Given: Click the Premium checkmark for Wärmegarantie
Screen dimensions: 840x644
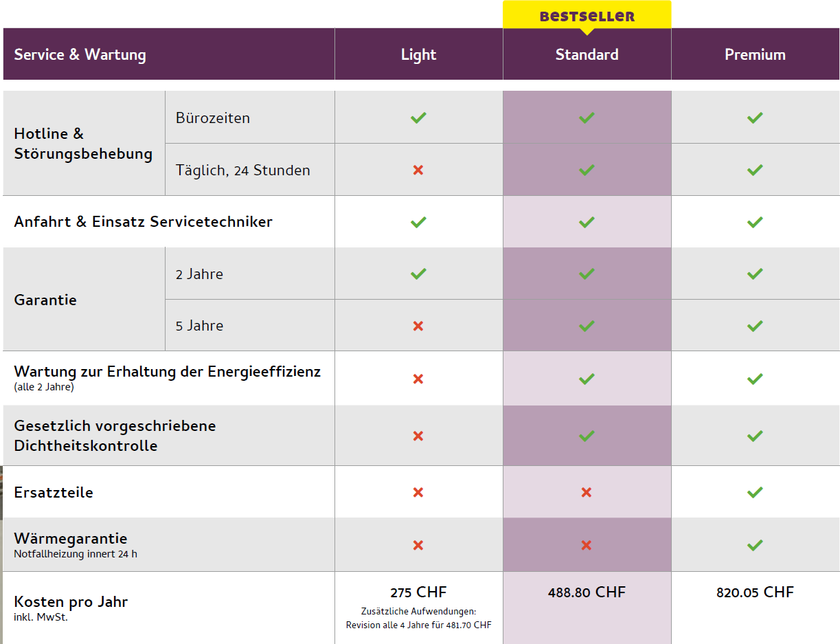Looking at the screenshot, I should [755, 545].
